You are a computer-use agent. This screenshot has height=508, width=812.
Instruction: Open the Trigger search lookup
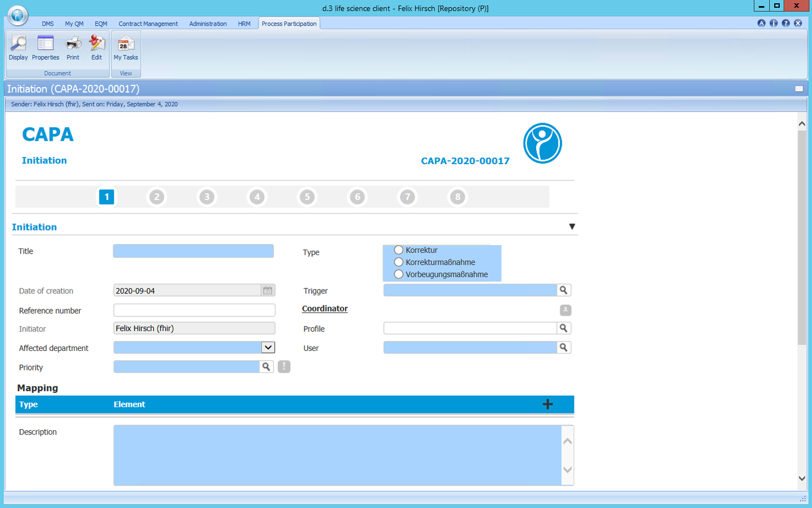(x=563, y=290)
